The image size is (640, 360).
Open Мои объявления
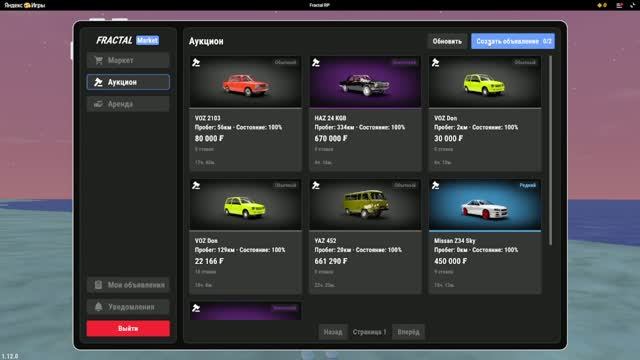(x=128, y=285)
